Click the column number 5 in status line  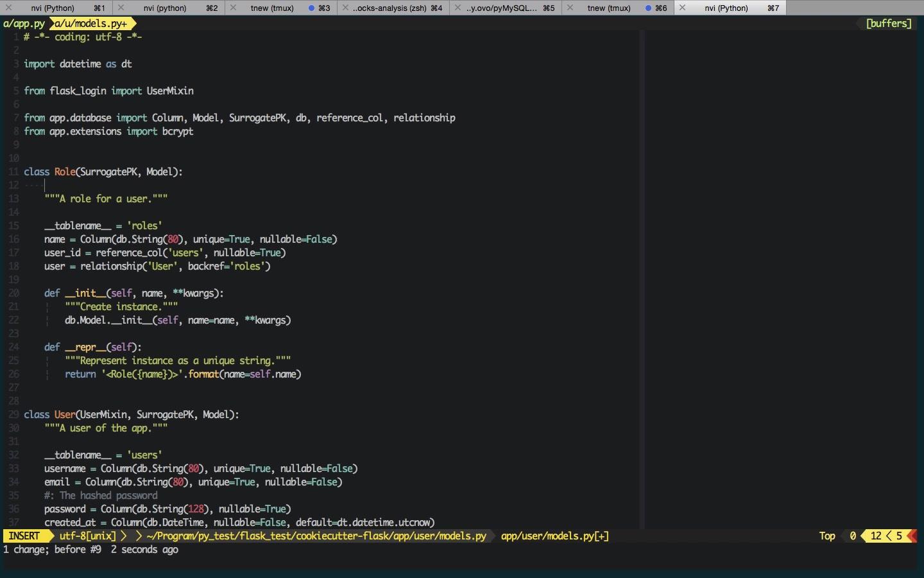899,536
